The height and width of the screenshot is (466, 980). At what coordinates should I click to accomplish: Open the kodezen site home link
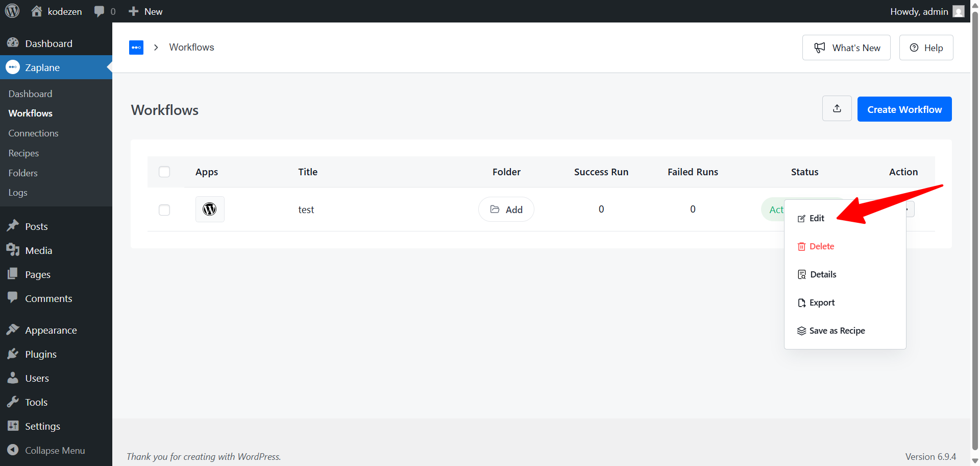[57, 11]
